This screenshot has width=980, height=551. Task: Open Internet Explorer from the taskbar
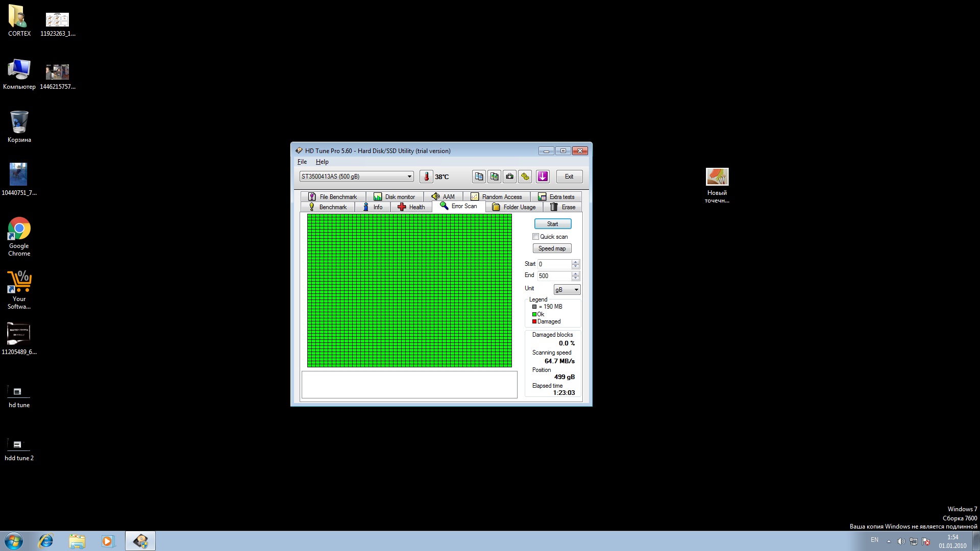click(x=46, y=541)
